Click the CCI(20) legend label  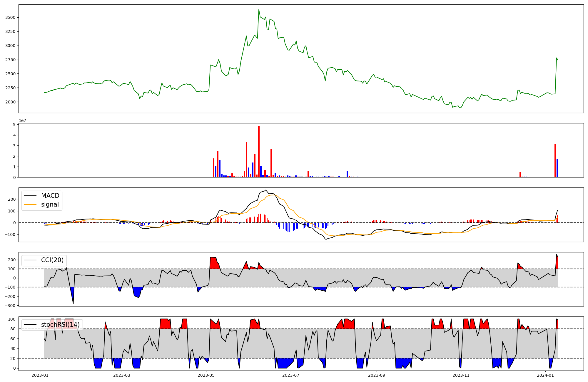(x=52, y=260)
